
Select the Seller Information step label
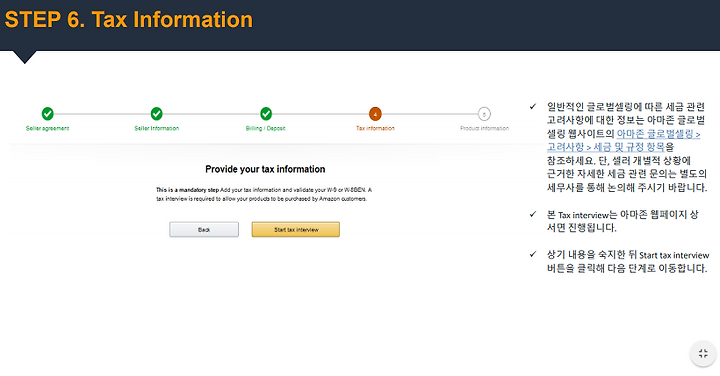[157, 129]
